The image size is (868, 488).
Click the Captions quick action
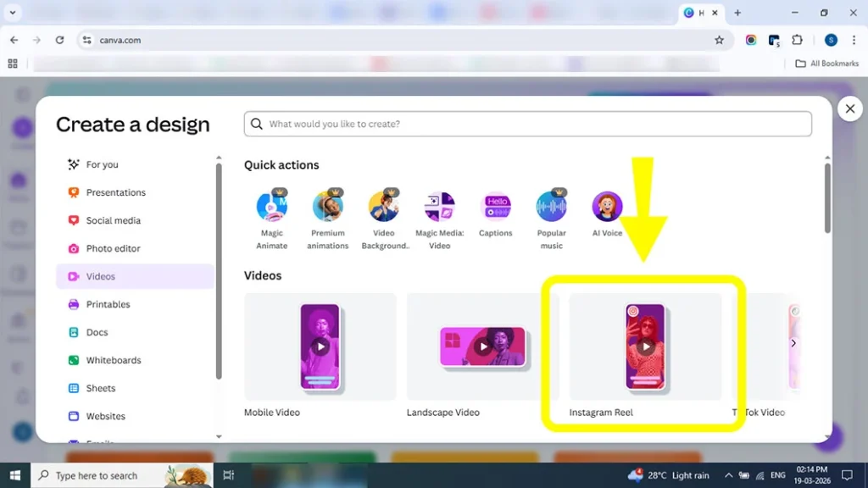[x=495, y=207]
